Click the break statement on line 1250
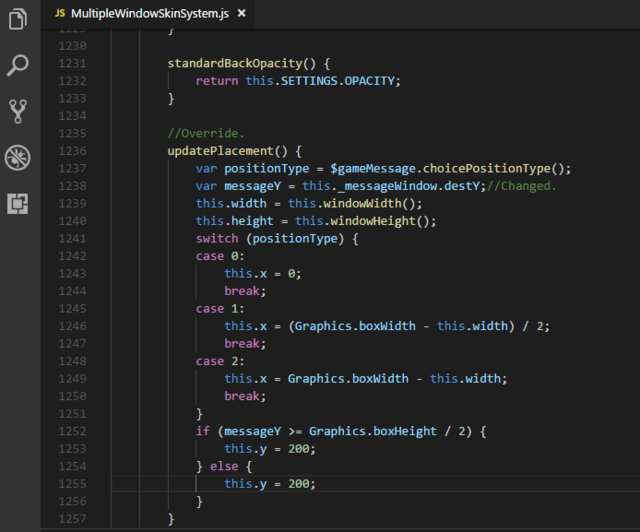This screenshot has width=640, height=532. (x=245, y=396)
